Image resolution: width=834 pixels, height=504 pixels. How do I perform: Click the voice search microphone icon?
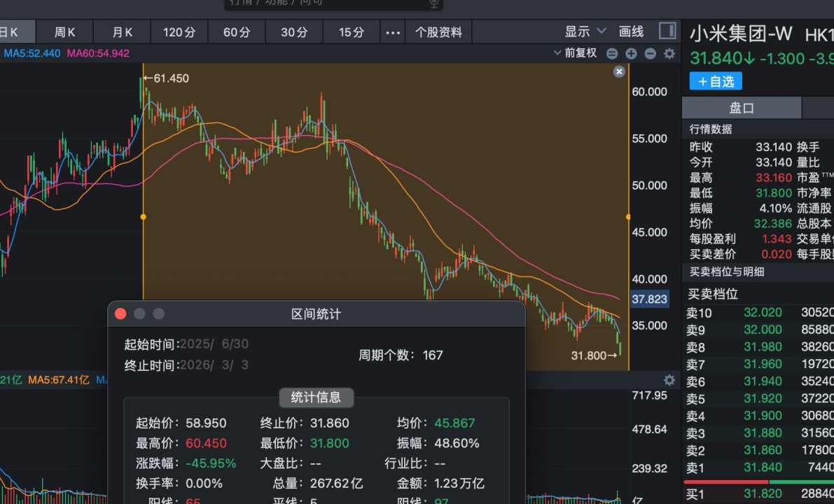[x=434, y=3]
